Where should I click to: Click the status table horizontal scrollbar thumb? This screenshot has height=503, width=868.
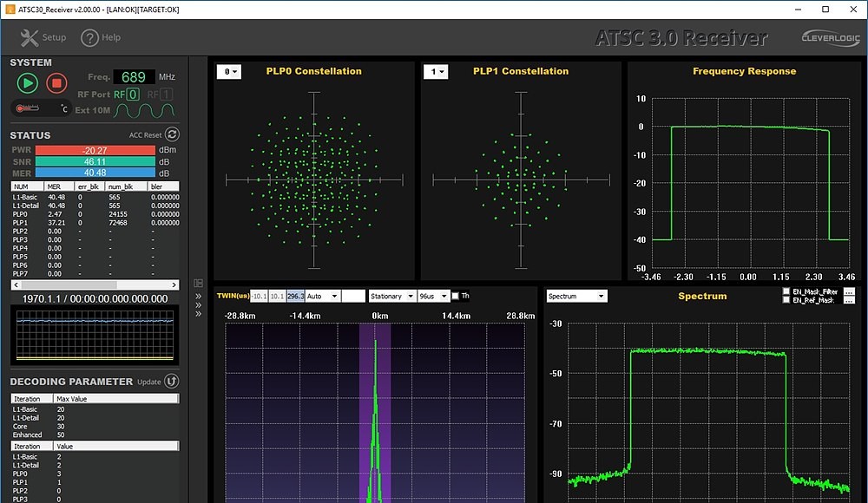69,285
